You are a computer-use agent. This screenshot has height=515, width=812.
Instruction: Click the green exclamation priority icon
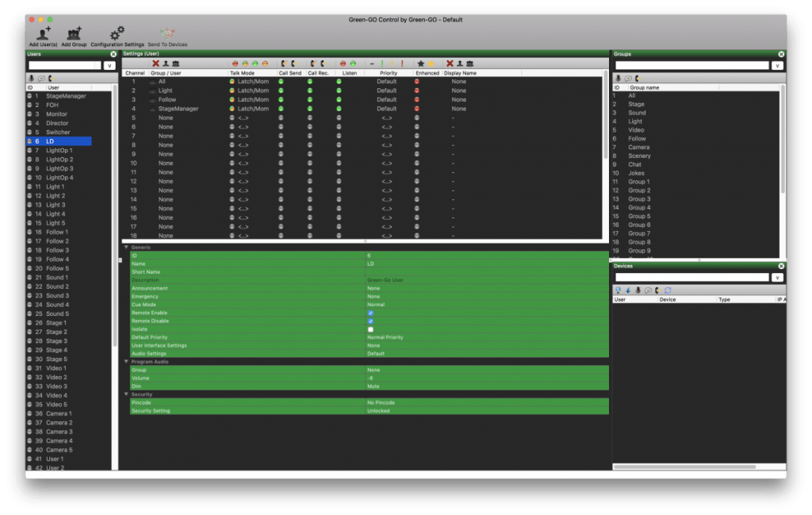[x=382, y=63]
